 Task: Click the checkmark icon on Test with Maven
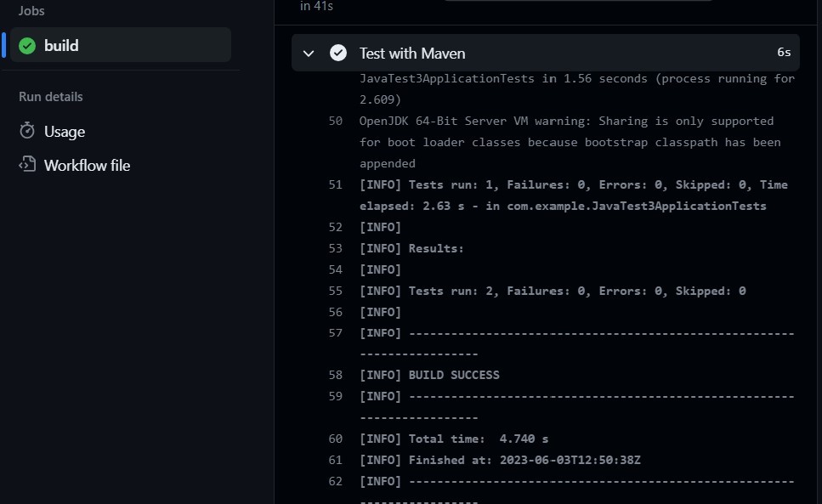coord(338,53)
